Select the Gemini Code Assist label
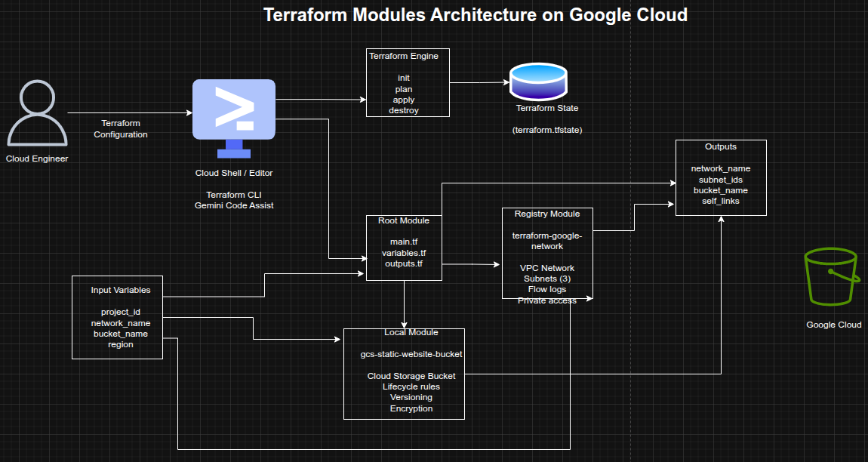 coord(234,205)
